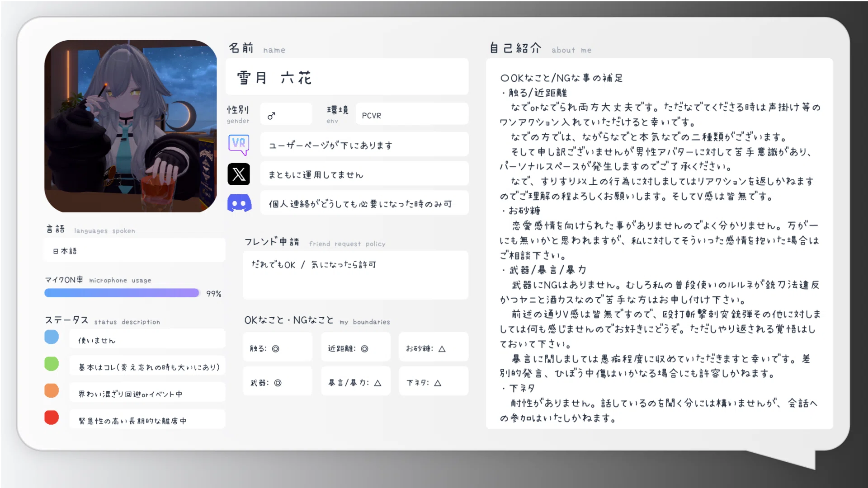The height and width of the screenshot is (488, 868).
Task: Click the triangle mark next to 暴言/暴力
Action: 377,383
